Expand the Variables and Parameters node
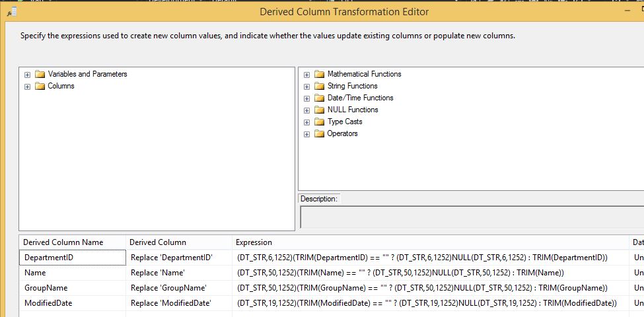This screenshot has width=644, height=317. [x=27, y=75]
